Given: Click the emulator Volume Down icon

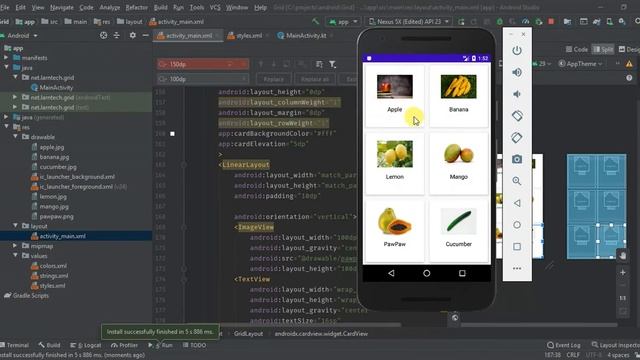Looking at the screenshot, I should (x=517, y=94).
